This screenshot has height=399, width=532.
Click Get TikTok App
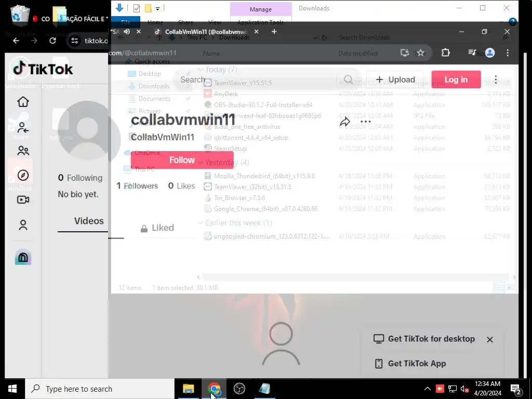[410, 363]
